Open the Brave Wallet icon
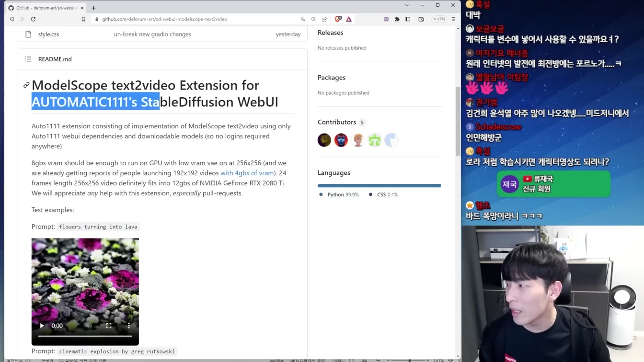The height and width of the screenshot is (362, 644). tap(421, 19)
